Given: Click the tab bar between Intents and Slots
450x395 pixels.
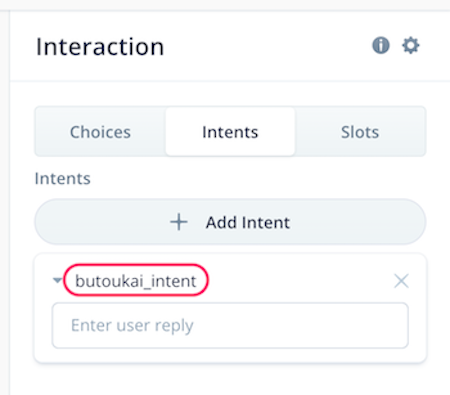Looking at the screenshot, I should click(x=295, y=132).
